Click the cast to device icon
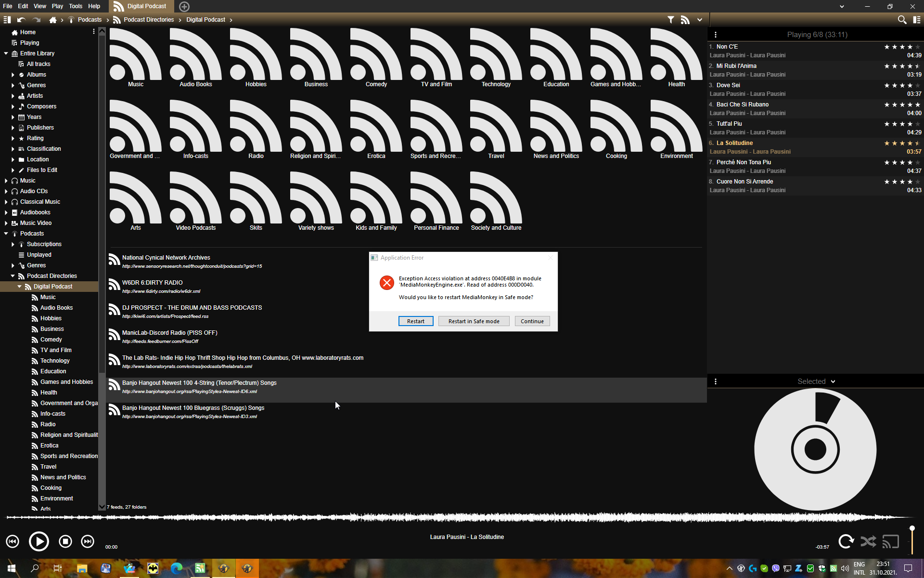 click(x=890, y=541)
